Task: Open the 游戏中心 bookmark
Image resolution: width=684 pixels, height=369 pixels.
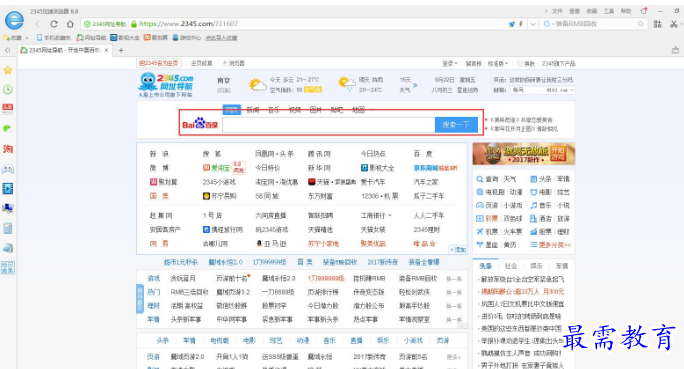Action: pos(186,38)
